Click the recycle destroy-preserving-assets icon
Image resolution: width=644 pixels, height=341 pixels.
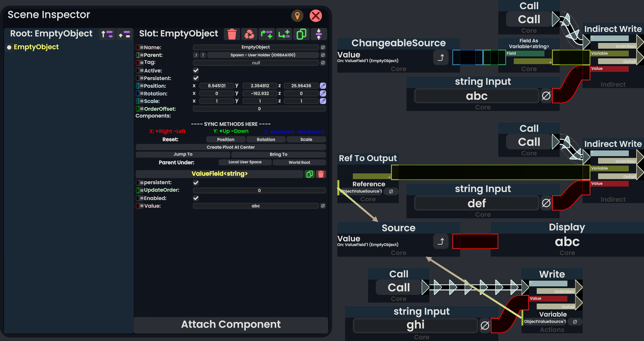point(249,34)
